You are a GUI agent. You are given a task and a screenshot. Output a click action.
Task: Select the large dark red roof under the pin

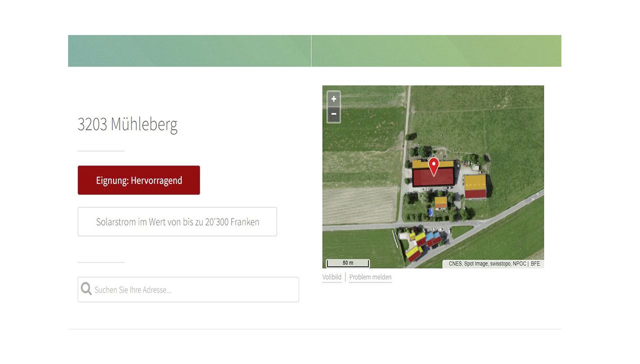click(433, 177)
